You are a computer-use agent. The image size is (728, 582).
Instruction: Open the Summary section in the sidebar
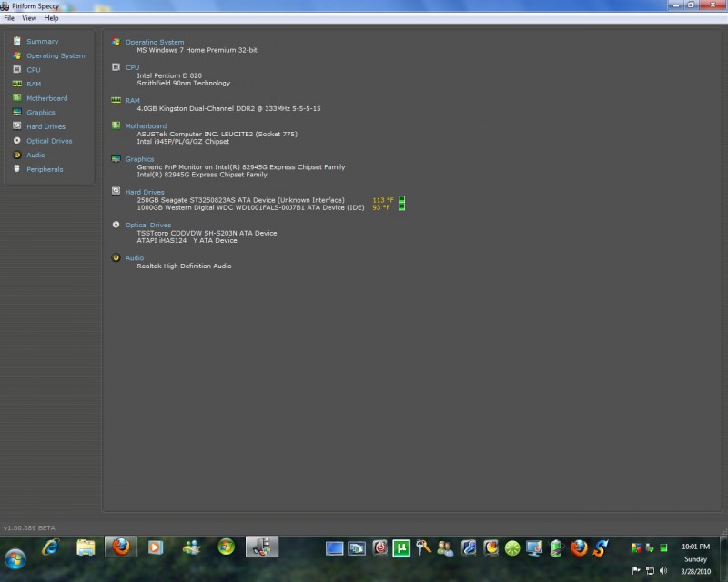pos(42,41)
